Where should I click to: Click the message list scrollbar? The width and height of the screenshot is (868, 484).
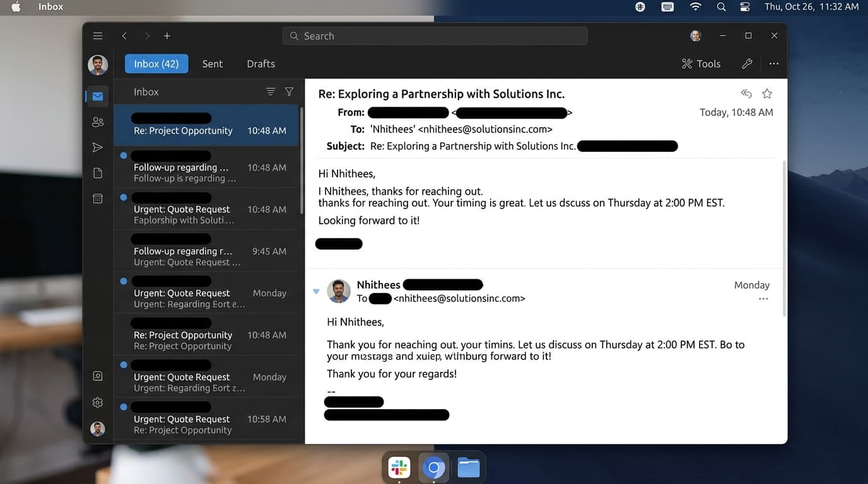301,161
